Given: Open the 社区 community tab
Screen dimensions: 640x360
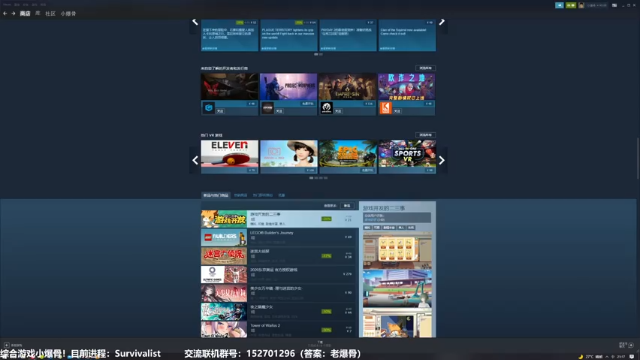Looking at the screenshot, I should point(50,13).
